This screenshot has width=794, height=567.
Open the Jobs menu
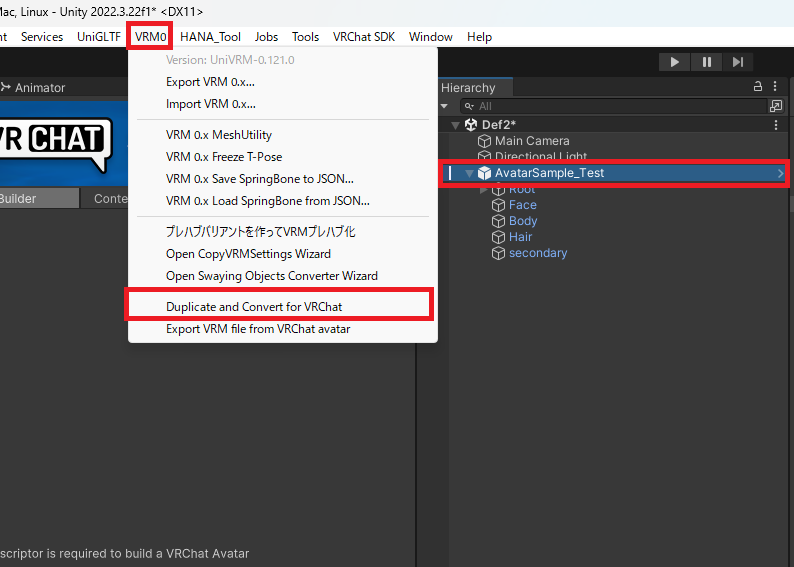coord(266,37)
